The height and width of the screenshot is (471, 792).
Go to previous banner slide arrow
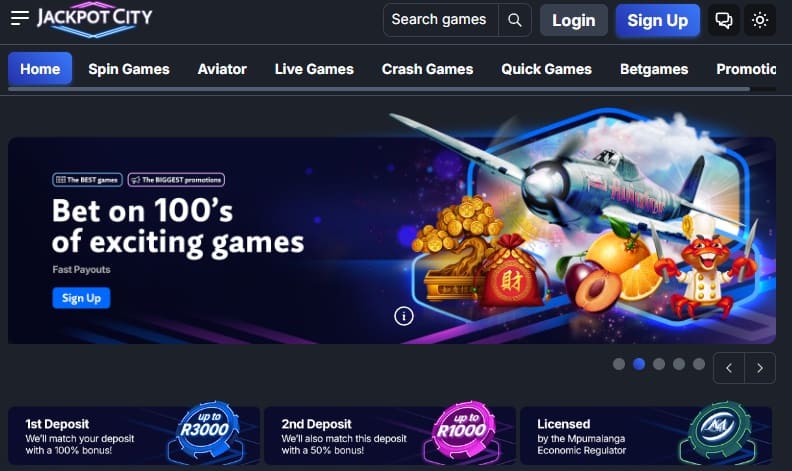pos(729,368)
